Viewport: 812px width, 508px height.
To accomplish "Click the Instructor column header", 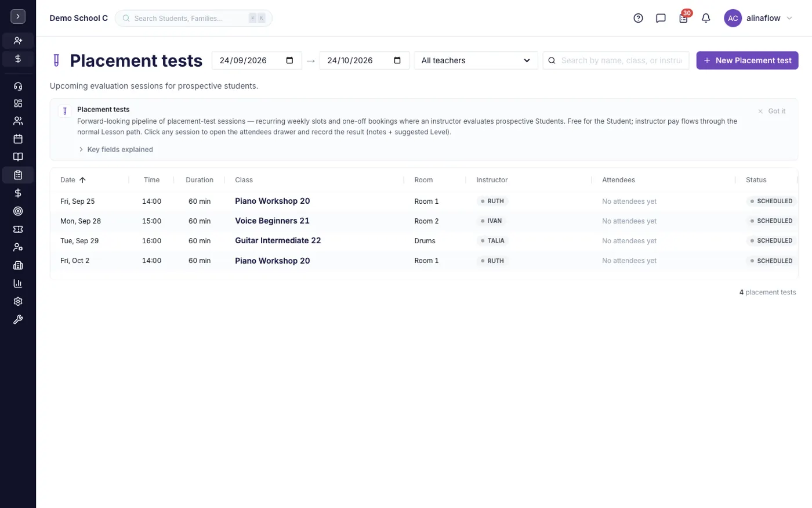I will click(x=492, y=180).
